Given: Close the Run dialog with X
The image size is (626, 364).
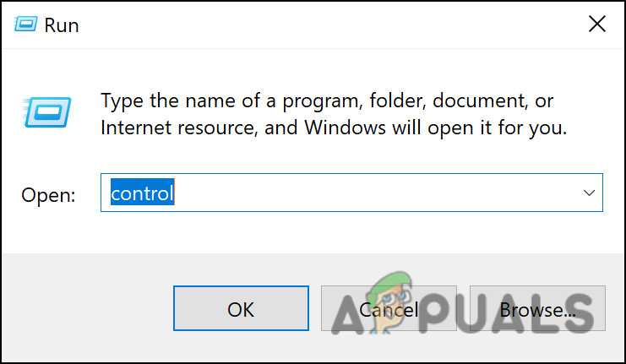Looking at the screenshot, I should point(596,24).
